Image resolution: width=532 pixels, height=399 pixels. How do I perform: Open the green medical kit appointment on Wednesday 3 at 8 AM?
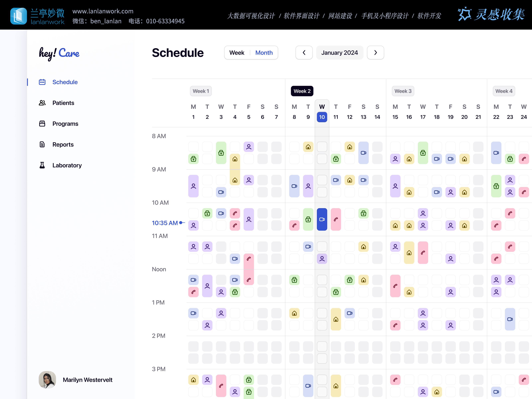coord(221,153)
